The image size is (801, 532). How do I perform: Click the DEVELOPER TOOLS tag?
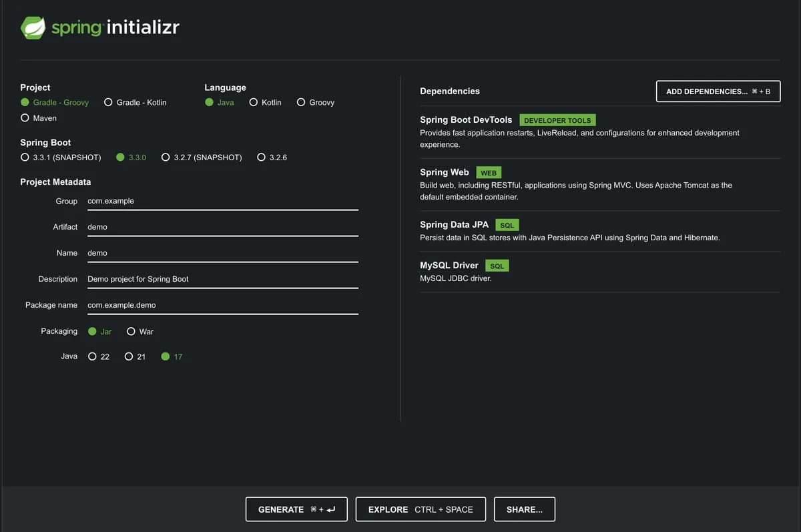point(557,120)
